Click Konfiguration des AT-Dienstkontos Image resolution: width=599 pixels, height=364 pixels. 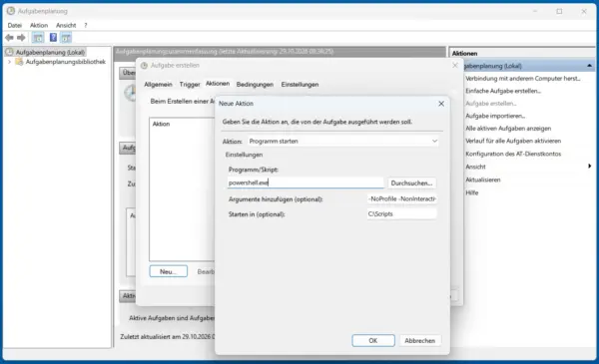513,154
